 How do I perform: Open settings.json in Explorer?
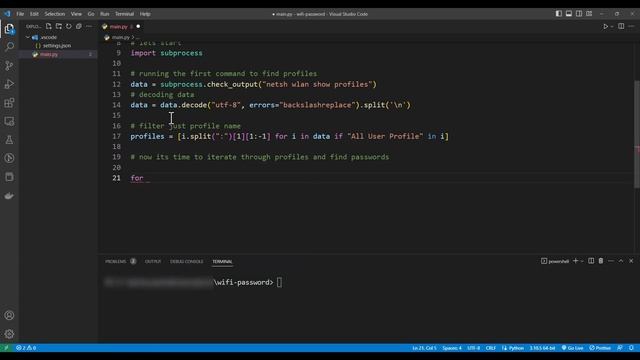coord(57,46)
